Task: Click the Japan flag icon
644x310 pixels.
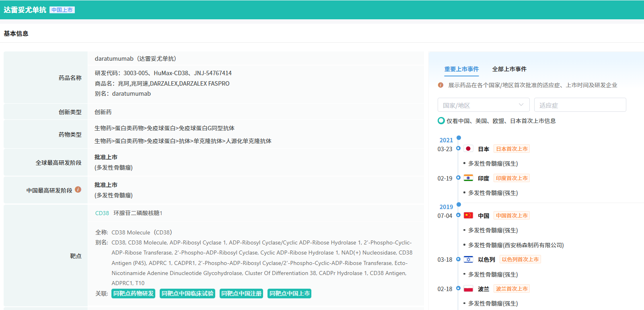Action: point(468,149)
